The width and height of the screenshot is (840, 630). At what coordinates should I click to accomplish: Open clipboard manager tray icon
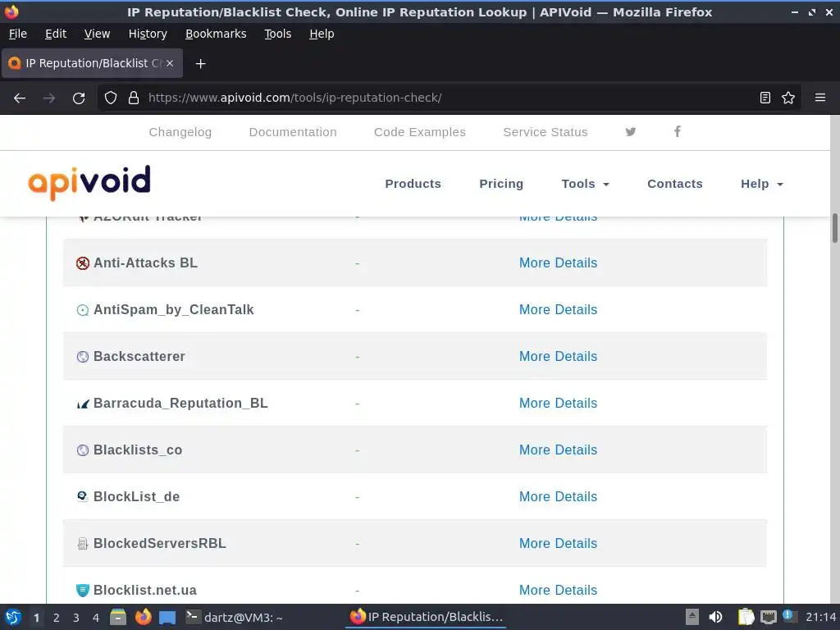point(745,617)
